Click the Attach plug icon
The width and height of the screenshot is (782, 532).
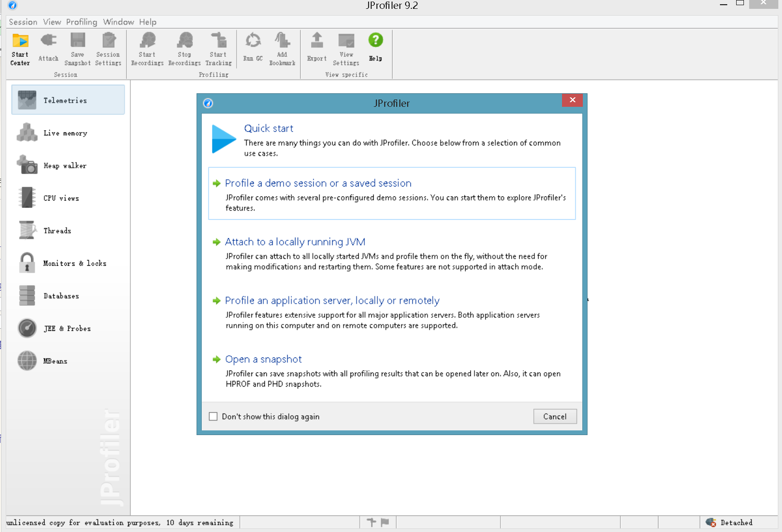pyautogui.click(x=48, y=40)
